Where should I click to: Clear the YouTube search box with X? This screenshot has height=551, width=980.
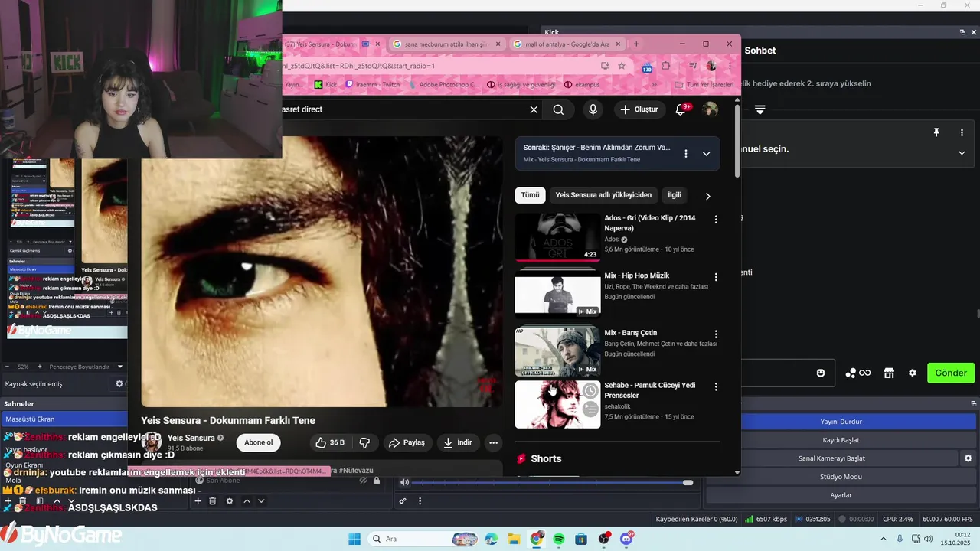[534, 109]
